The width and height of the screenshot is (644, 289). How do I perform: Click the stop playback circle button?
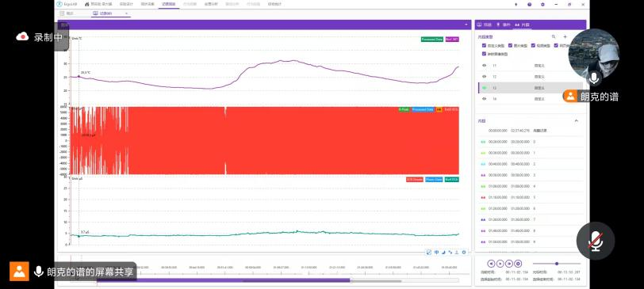tap(518, 264)
